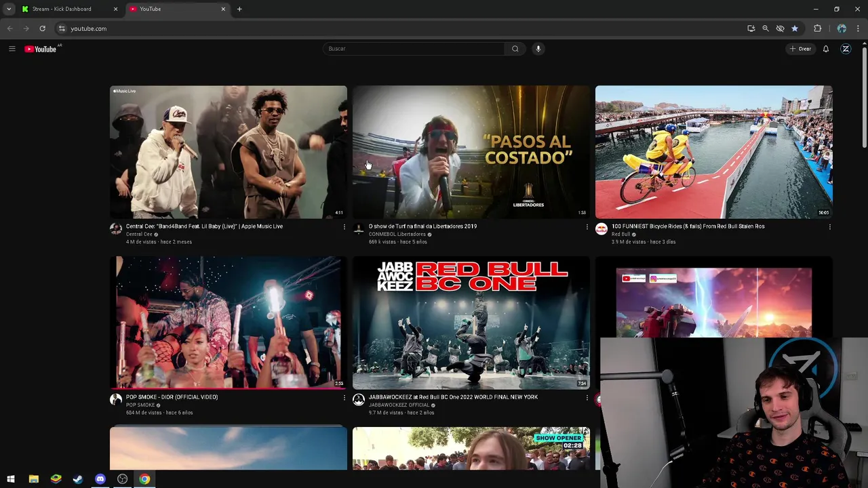Click the Pop Smoke channel avatar
This screenshot has height=488, width=868.
[x=116, y=400]
